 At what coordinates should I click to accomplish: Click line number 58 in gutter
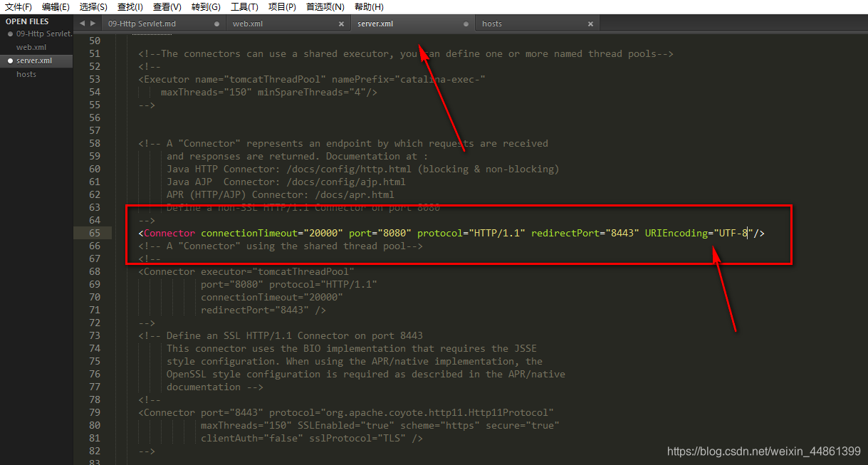pos(95,143)
